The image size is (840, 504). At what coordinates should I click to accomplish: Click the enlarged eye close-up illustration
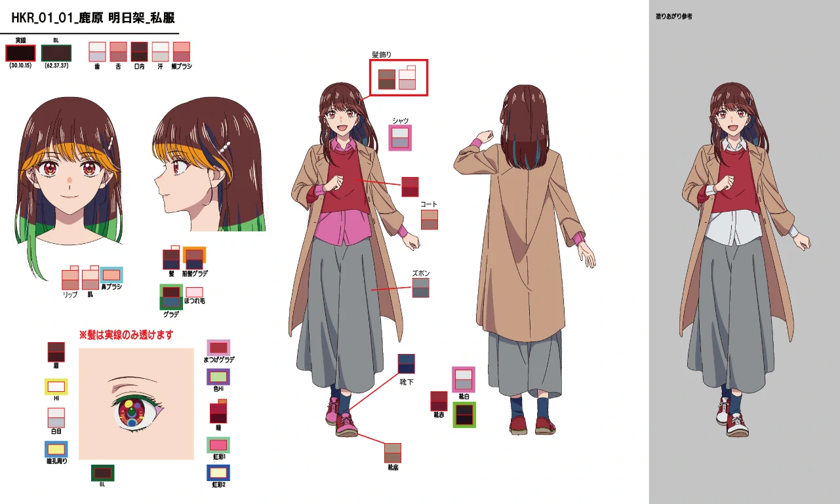(136, 404)
